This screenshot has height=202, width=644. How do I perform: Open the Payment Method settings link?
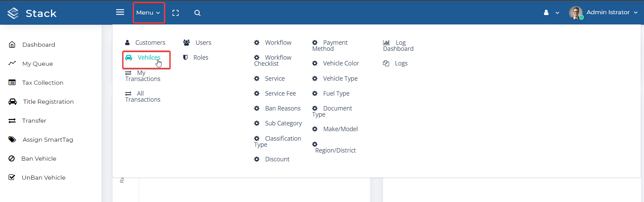click(x=330, y=45)
